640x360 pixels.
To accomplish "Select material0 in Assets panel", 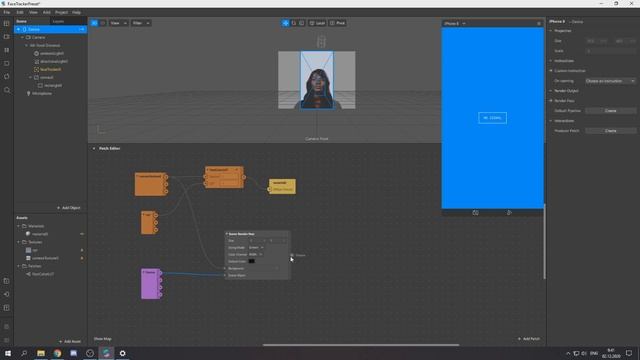I will [x=40, y=234].
